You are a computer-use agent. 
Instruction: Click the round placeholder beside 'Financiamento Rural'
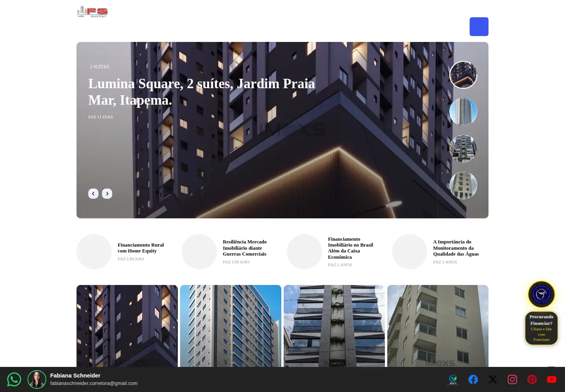click(x=94, y=252)
